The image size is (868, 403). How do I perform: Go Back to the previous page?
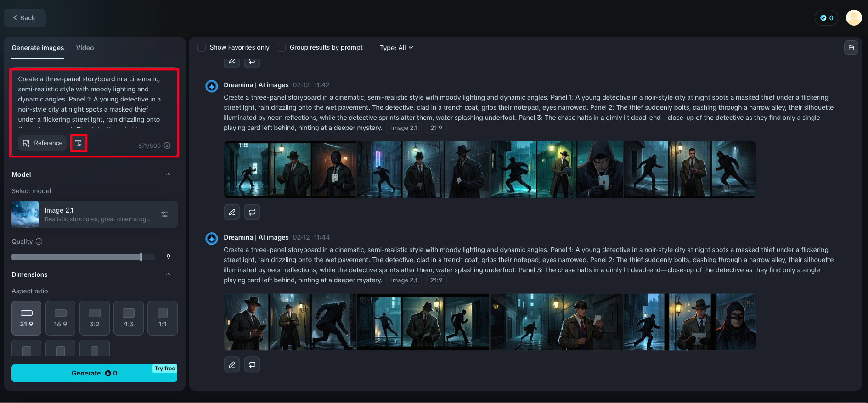[x=25, y=18]
